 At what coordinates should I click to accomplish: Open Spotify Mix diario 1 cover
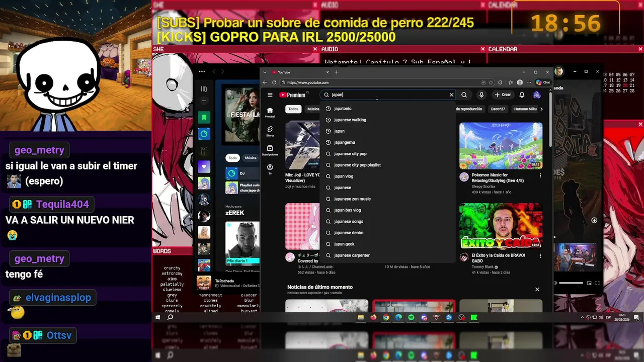[243, 243]
